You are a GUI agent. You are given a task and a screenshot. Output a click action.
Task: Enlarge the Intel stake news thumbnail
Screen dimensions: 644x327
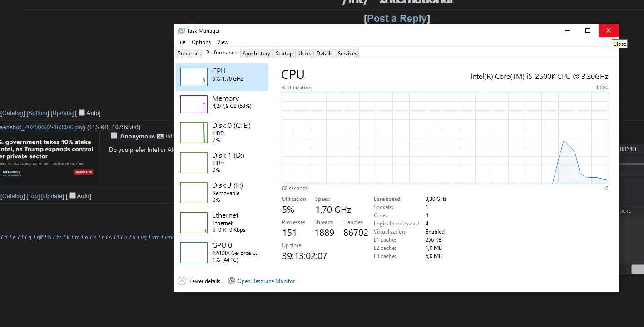pos(49,159)
